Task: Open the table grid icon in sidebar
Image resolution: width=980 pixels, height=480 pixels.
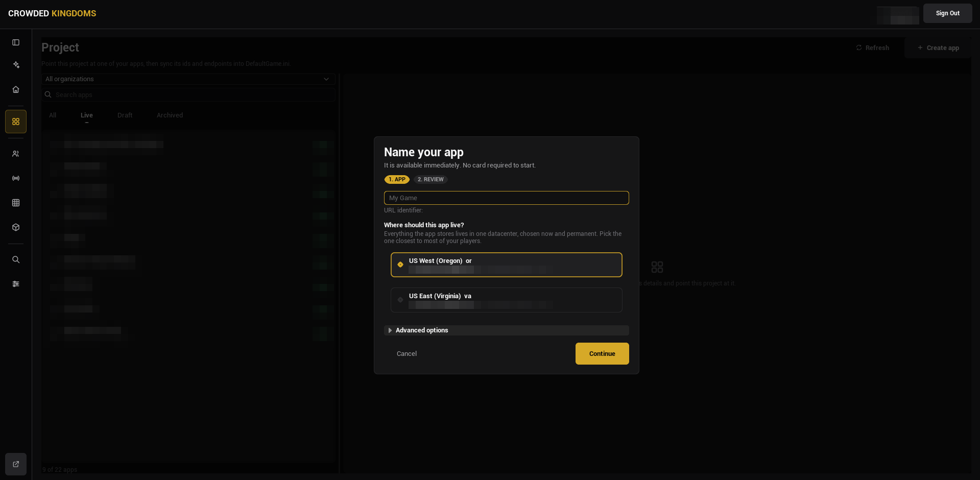Action: click(x=16, y=203)
